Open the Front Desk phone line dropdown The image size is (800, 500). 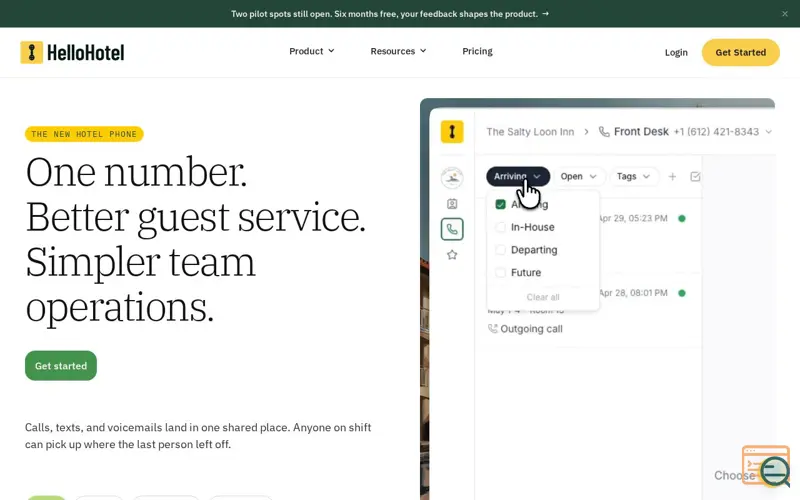coord(768,132)
